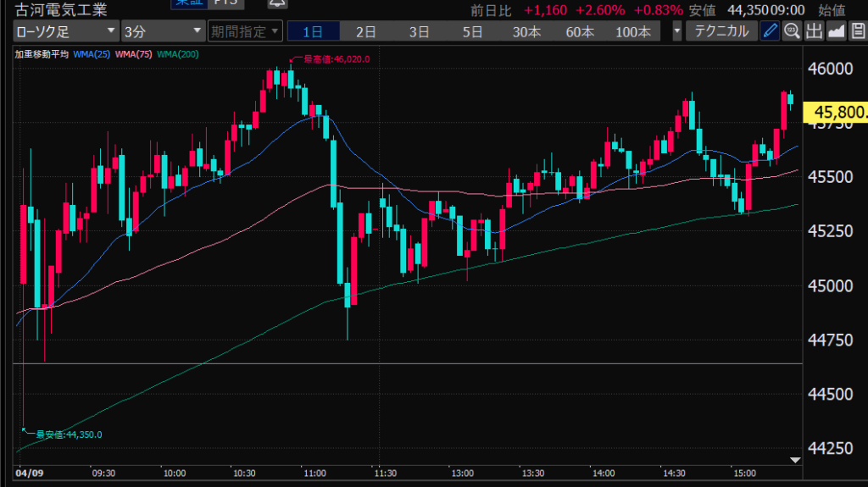
Task: Expand the small arrow left of テクニカル
Action: [676, 32]
